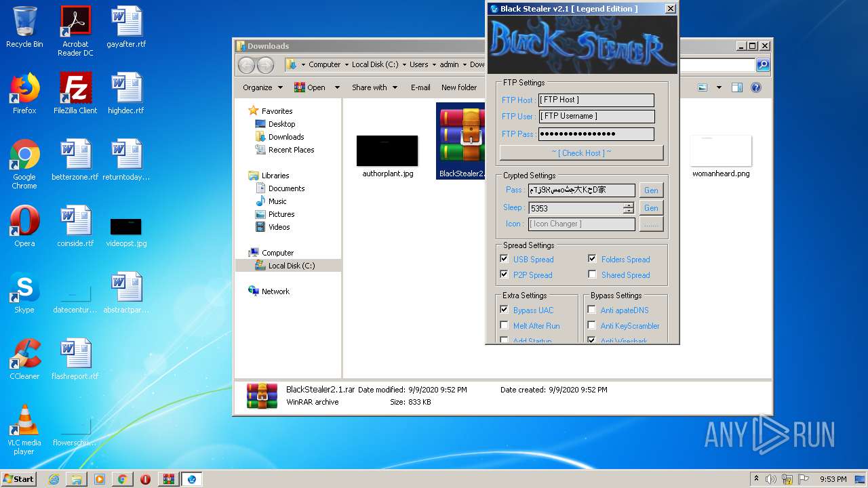This screenshot has height=488, width=868.
Task: Open VLC media player desktop shortcut
Action: coord(24,430)
